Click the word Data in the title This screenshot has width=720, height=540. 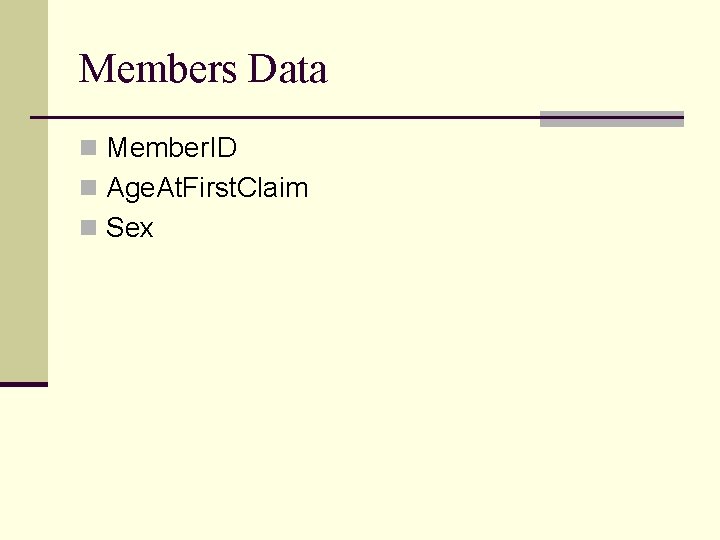287,70
